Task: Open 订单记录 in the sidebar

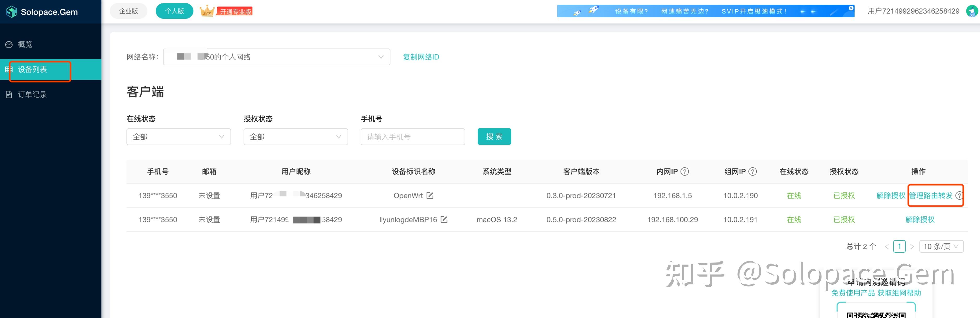Action: coord(32,95)
